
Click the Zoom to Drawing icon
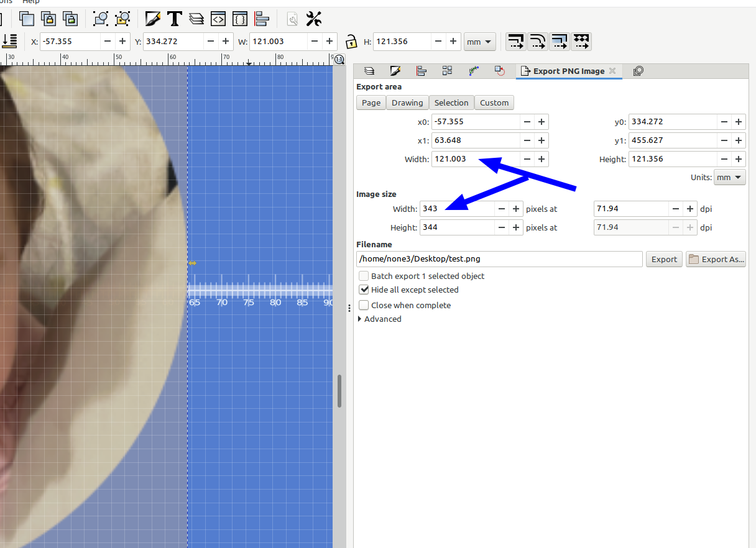122,19
